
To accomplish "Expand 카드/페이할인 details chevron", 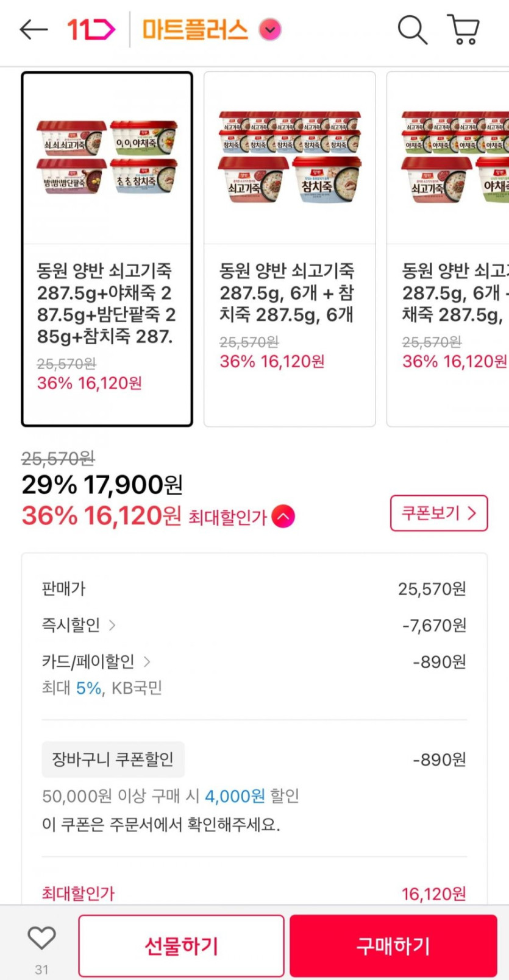I will click(147, 661).
